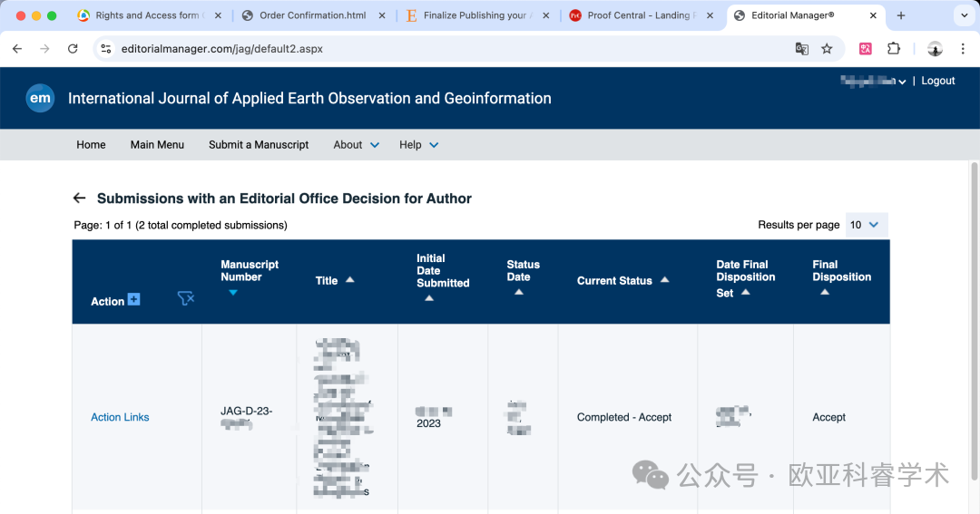Click the journal title in the header
The image size is (980, 514).
pyautogui.click(x=309, y=98)
